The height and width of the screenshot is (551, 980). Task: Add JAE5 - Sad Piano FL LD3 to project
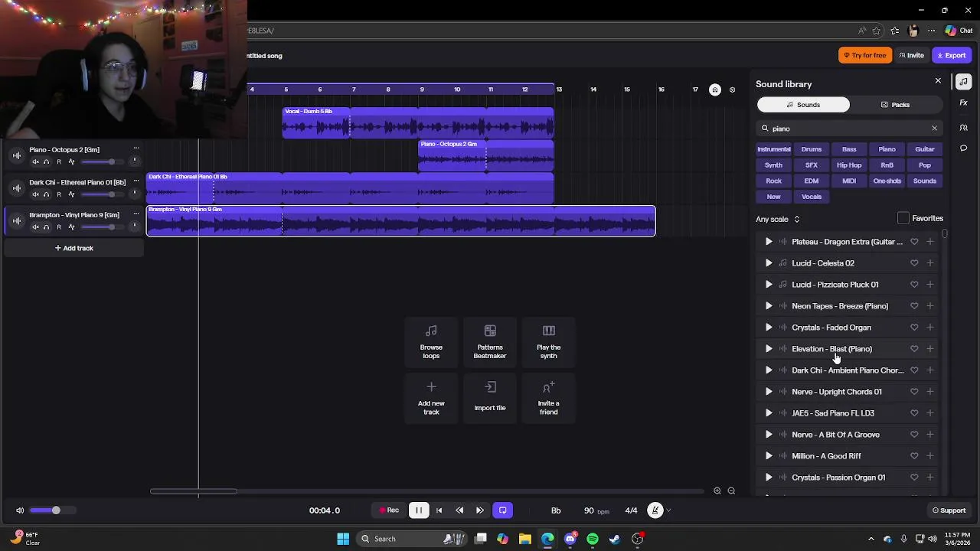pos(930,413)
